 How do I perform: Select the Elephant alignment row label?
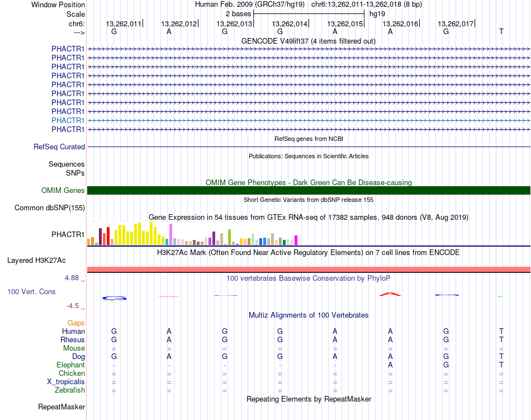pos(70,365)
